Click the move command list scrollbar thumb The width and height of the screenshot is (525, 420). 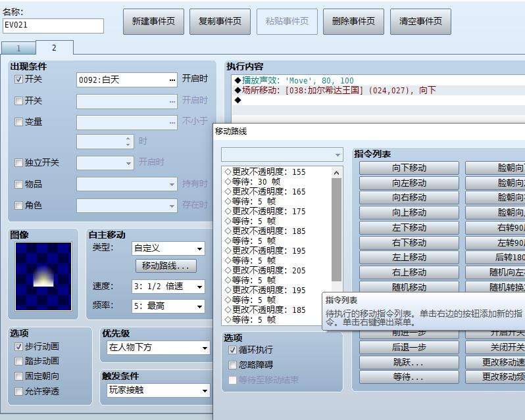pyautogui.click(x=336, y=229)
